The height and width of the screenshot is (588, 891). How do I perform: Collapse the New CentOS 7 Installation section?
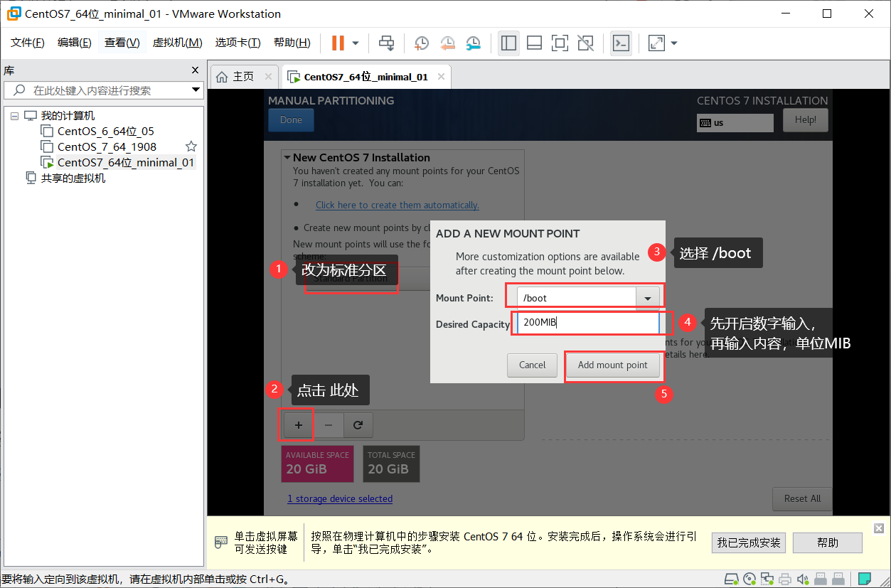point(287,158)
